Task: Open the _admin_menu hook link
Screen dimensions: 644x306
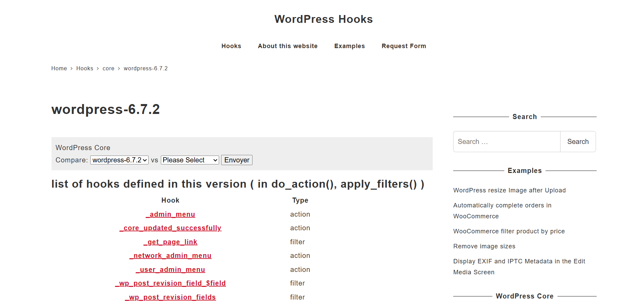Action: pyautogui.click(x=170, y=214)
